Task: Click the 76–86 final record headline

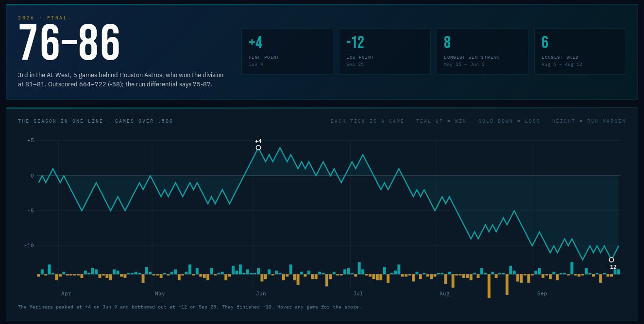Action: point(69,43)
